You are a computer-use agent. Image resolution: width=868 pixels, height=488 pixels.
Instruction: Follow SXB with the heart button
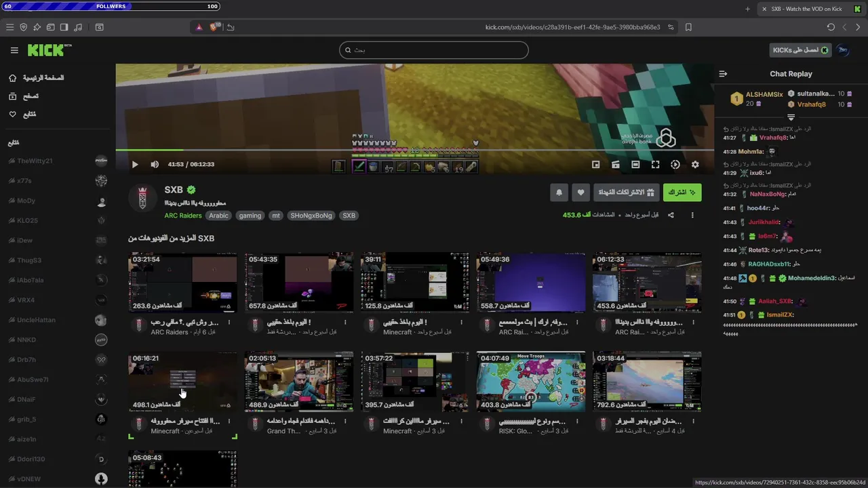[580, 192]
